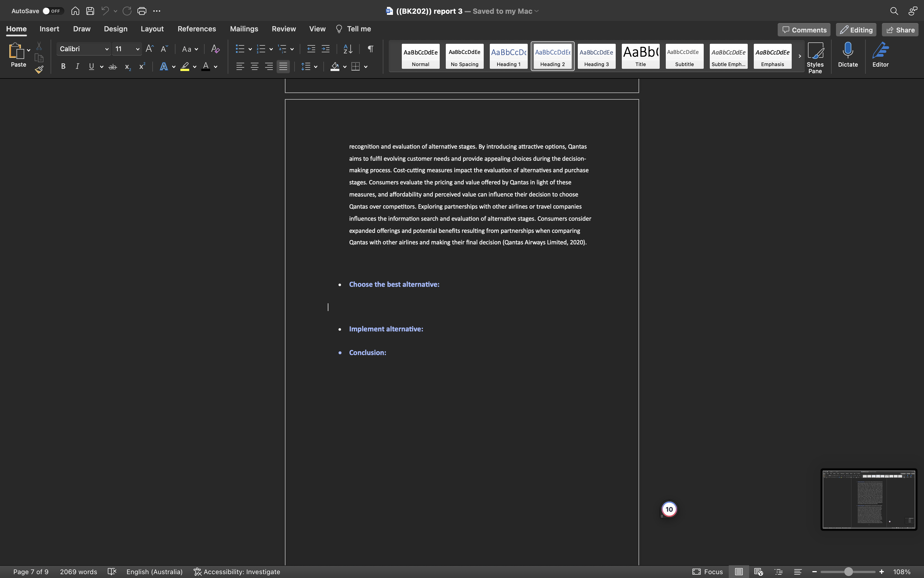This screenshot has height=578, width=924.
Task: Open the document title save location dropdown
Action: pyautogui.click(x=537, y=11)
